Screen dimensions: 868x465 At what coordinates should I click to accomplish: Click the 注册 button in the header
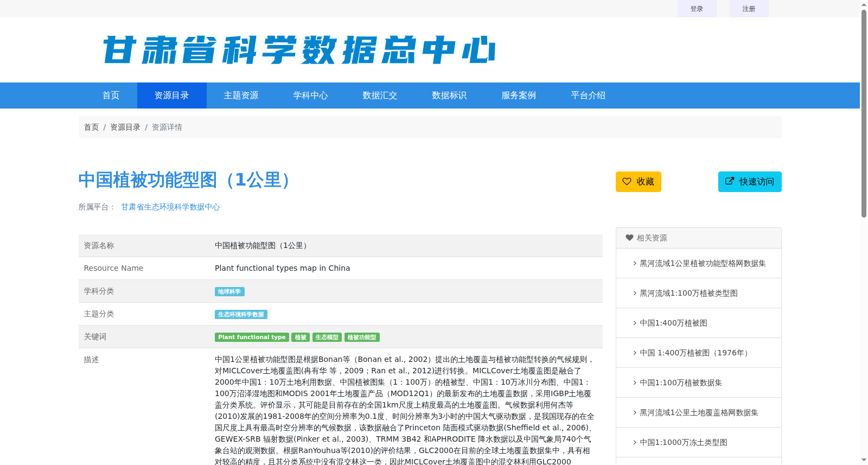pos(749,9)
